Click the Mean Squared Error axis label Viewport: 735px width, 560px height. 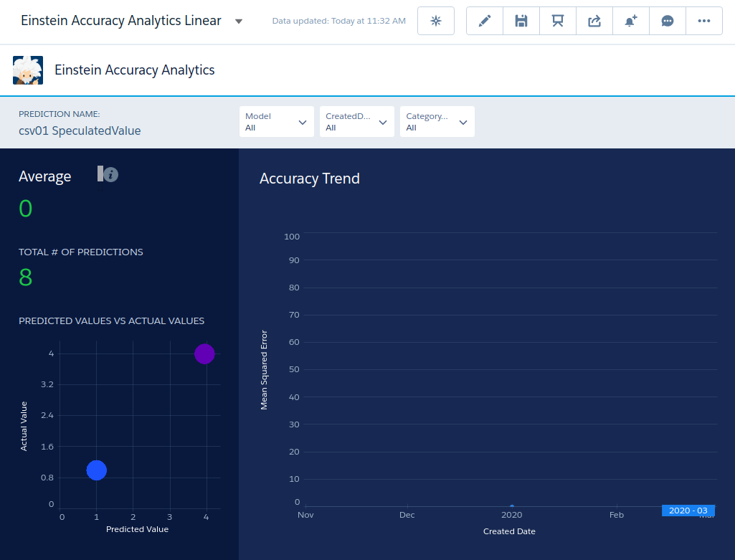(264, 370)
